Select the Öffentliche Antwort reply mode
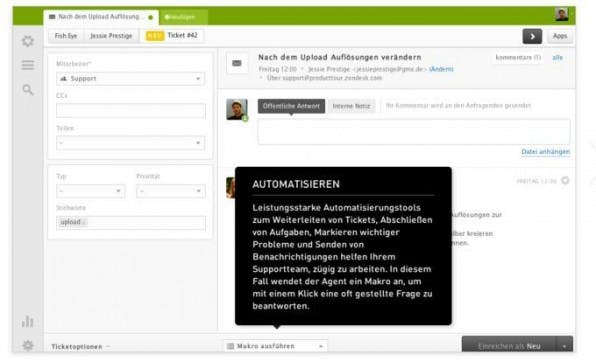596x361 pixels. click(291, 106)
